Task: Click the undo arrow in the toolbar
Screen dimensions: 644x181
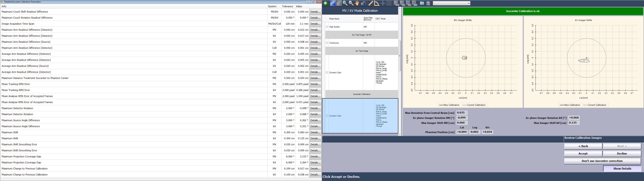Action: click(363, 3)
